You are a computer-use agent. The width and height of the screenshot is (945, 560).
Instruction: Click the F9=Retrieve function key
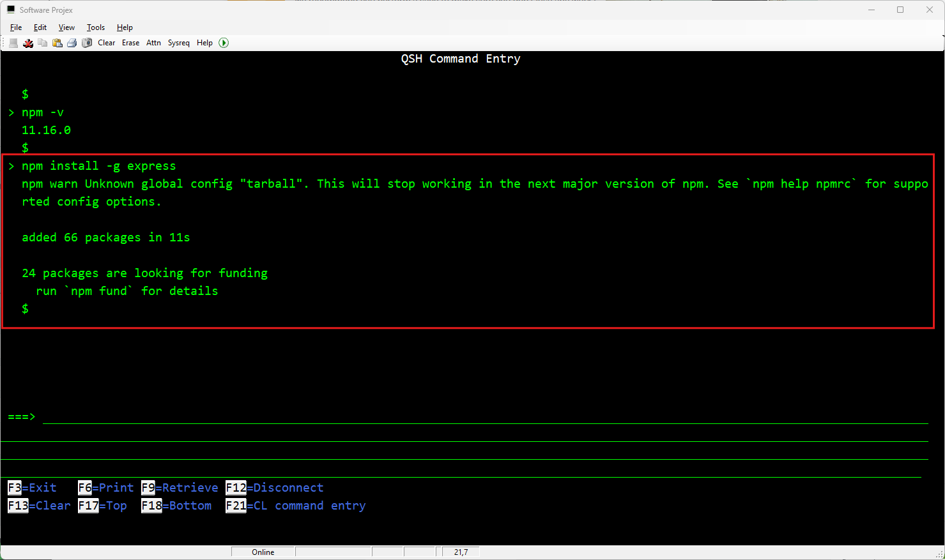180,488
